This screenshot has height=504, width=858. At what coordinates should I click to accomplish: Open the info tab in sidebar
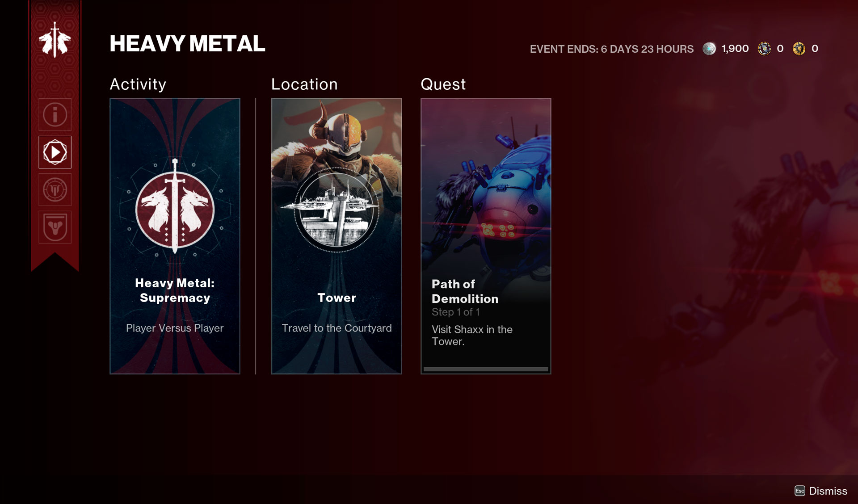pos(55,115)
